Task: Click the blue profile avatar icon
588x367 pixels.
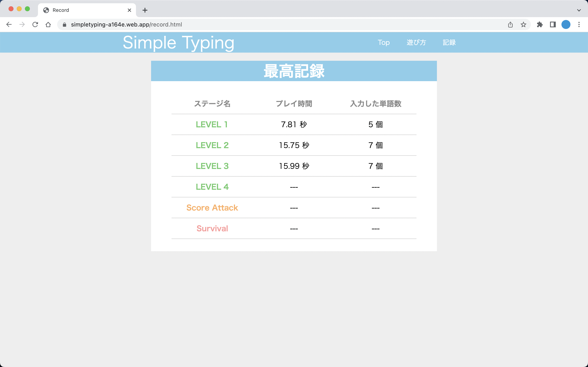Action: click(x=566, y=24)
